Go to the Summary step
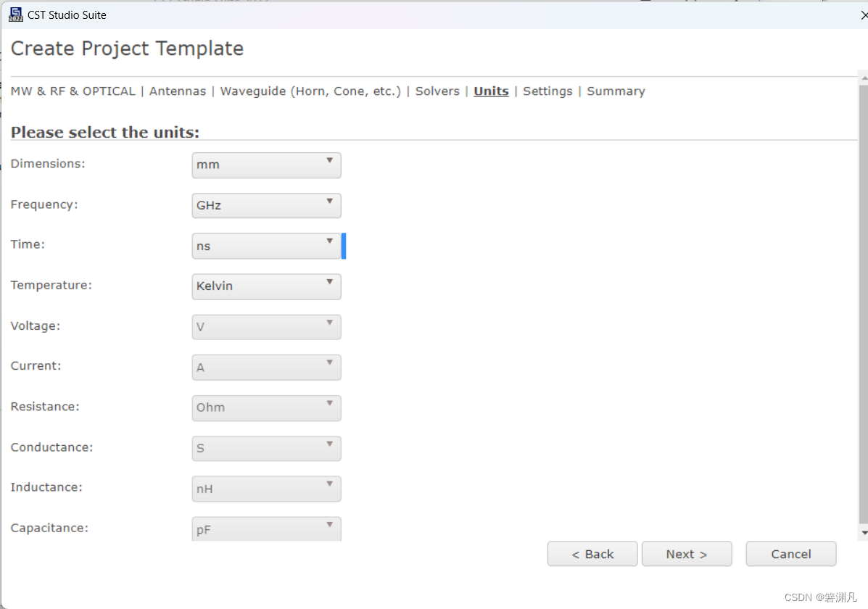This screenshot has width=868, height=609. pos(616,91)
